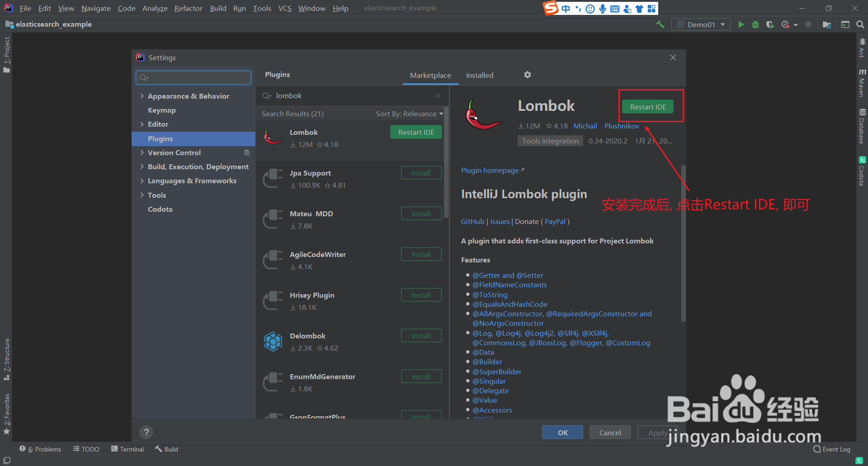Open the VCS menu
The image size is (868, 466).
click(x=285, y=8)
